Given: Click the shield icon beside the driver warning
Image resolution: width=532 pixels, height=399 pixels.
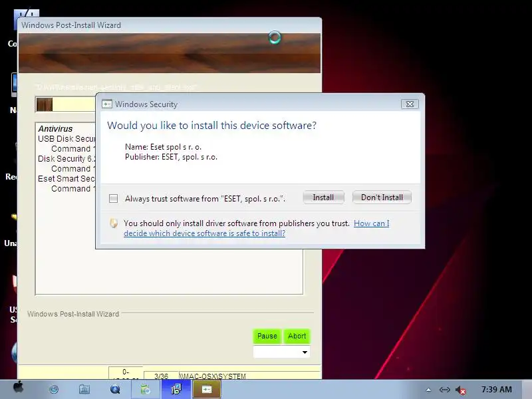Looking at the screenshot, I should pos(114,223).
